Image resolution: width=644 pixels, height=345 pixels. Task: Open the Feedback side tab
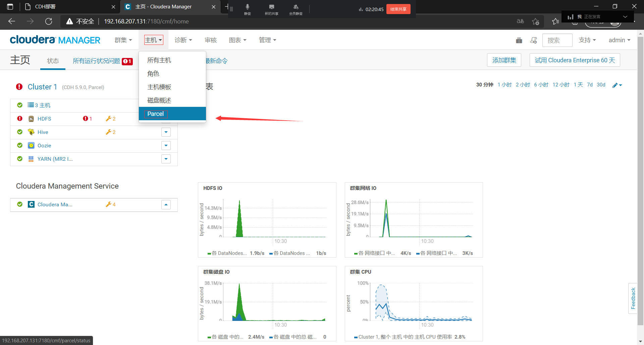(x=633, y=298)
